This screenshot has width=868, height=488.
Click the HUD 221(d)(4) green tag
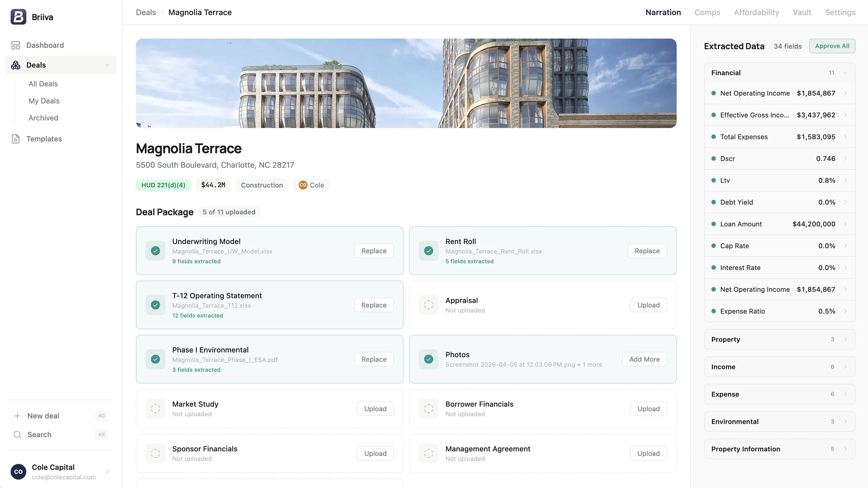click(163, 185)
